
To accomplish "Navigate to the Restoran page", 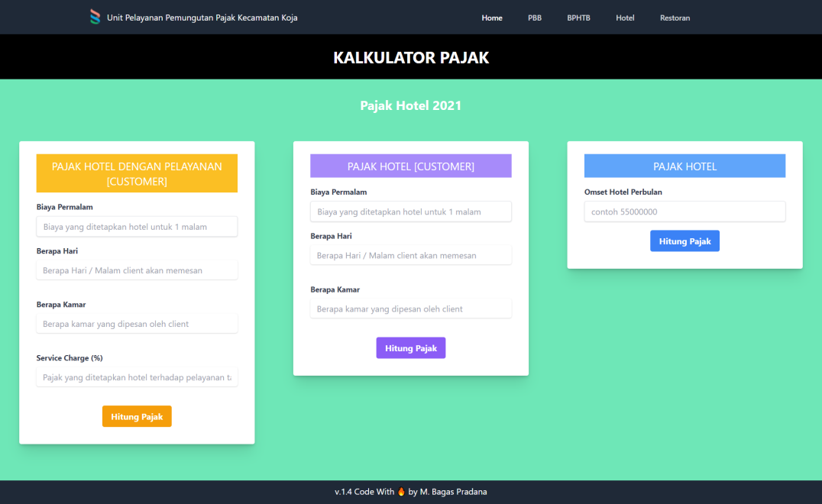I will point(675,18).
